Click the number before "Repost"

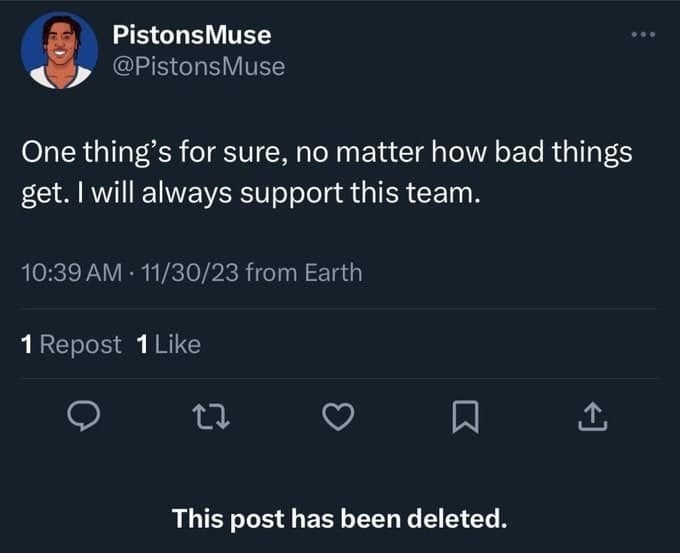point(27,345)
